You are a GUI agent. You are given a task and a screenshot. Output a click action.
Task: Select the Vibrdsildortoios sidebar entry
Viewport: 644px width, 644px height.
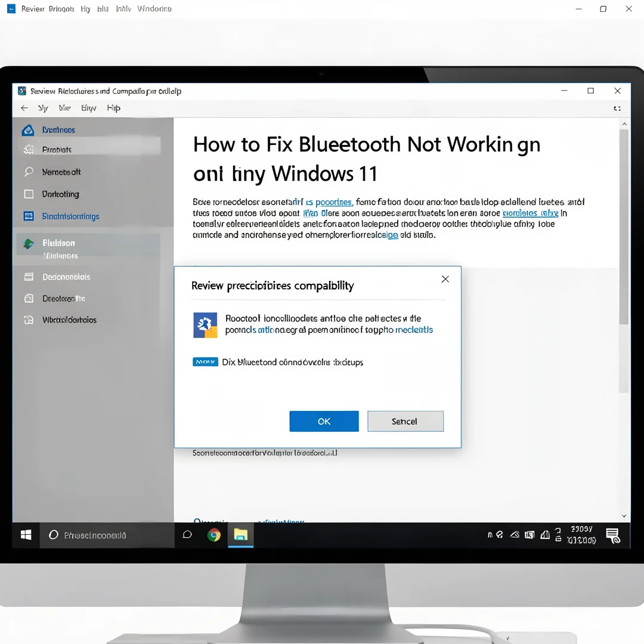(69, 320)
